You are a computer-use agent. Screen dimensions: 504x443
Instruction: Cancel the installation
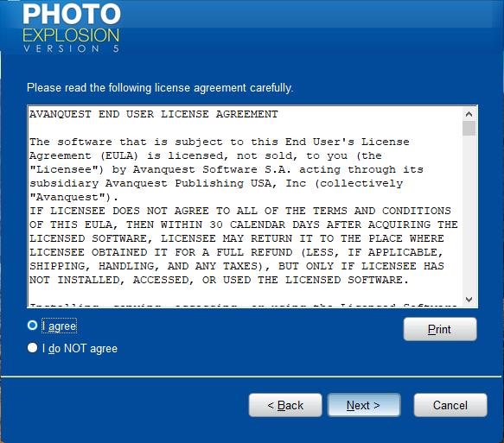[x=450, y=405]
